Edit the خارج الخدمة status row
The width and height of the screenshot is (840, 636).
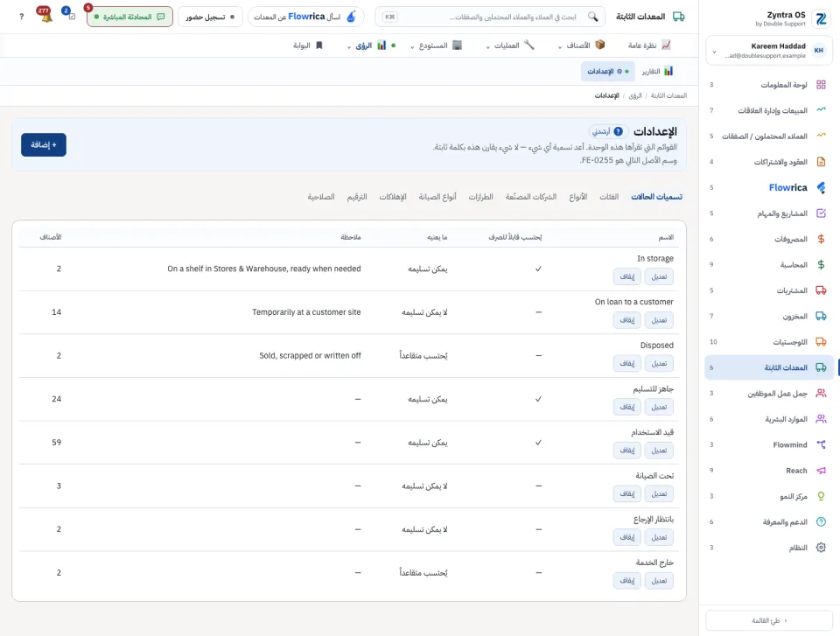659,580
